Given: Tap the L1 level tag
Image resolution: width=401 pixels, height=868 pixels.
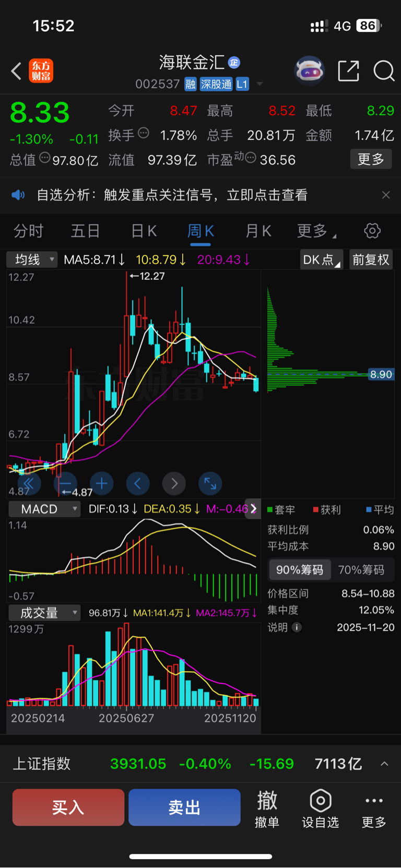Looking at the screenshot, I should 242,84.
